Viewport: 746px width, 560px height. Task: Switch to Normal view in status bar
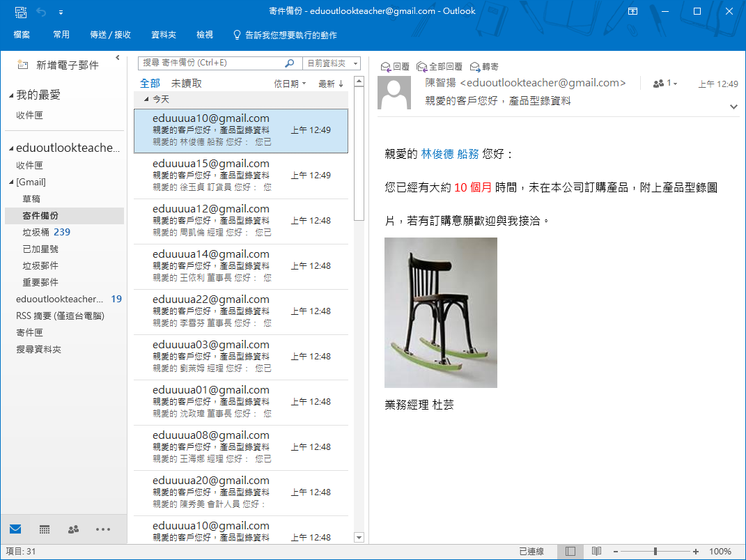point(570,551)
